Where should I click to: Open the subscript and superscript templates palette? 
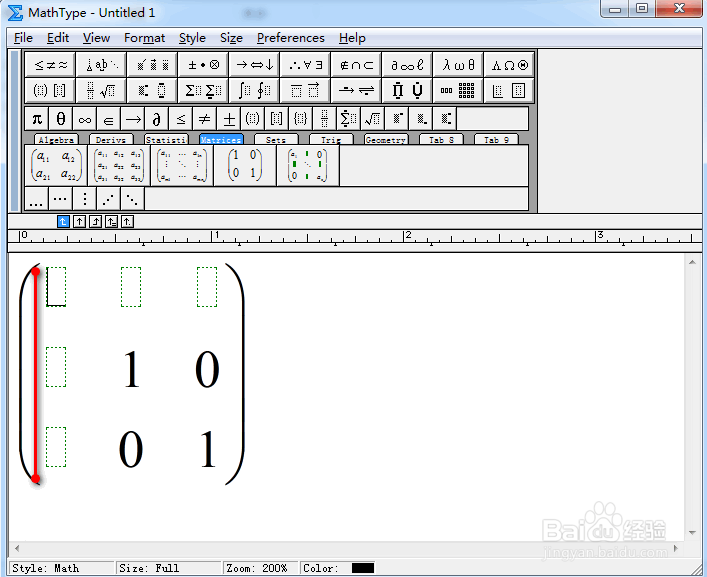[x=152, y=91]
